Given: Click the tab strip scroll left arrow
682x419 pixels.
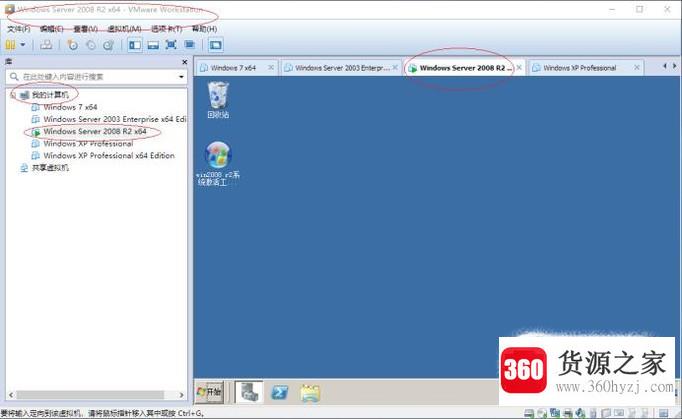Looking at the screenshot, I should 664,66.
